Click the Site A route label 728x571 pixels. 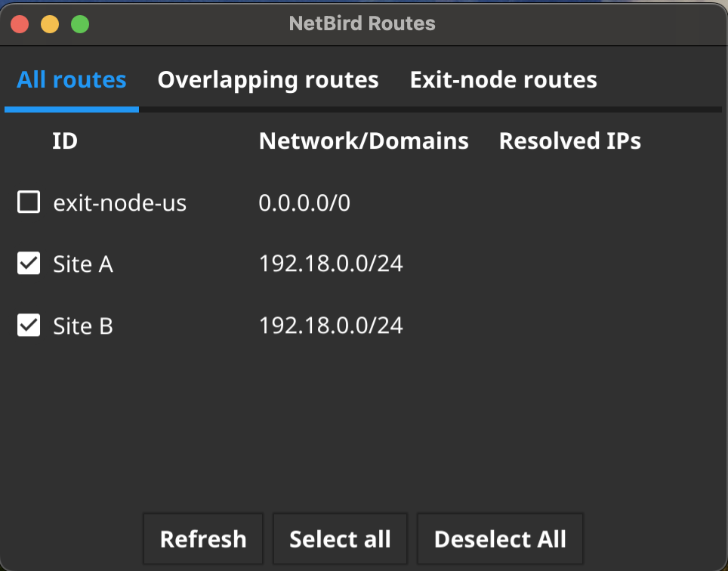pyautogui.click(x=83, y=264)
